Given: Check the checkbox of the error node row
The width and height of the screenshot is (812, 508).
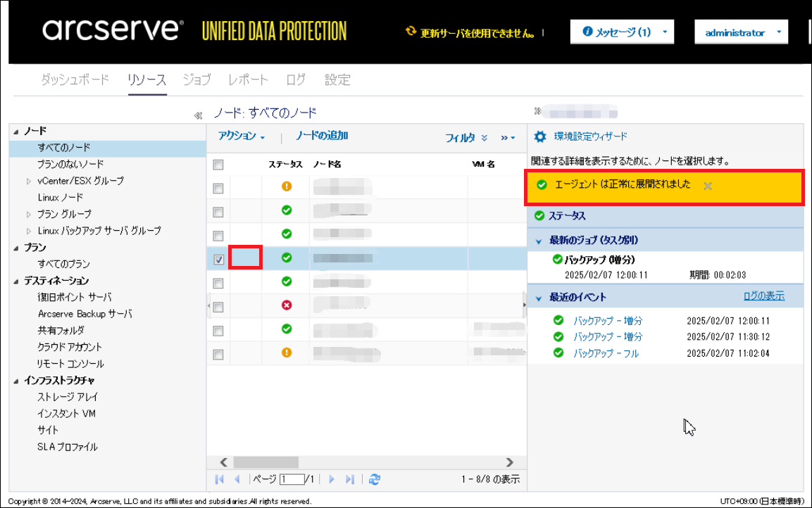Looking at the screenshot, I should point(218,307).
